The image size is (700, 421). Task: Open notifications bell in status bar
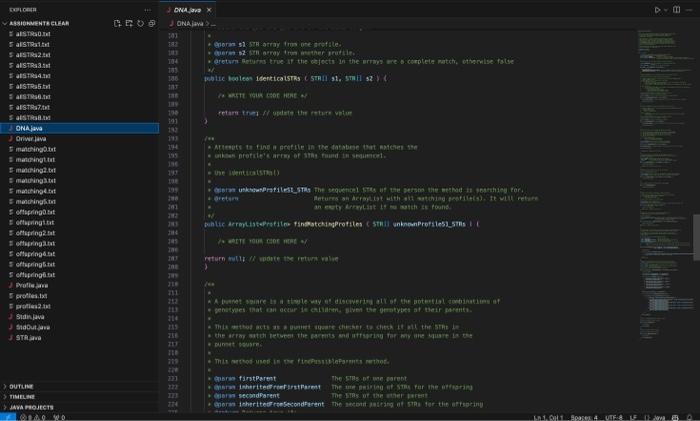tap(690, 417)
